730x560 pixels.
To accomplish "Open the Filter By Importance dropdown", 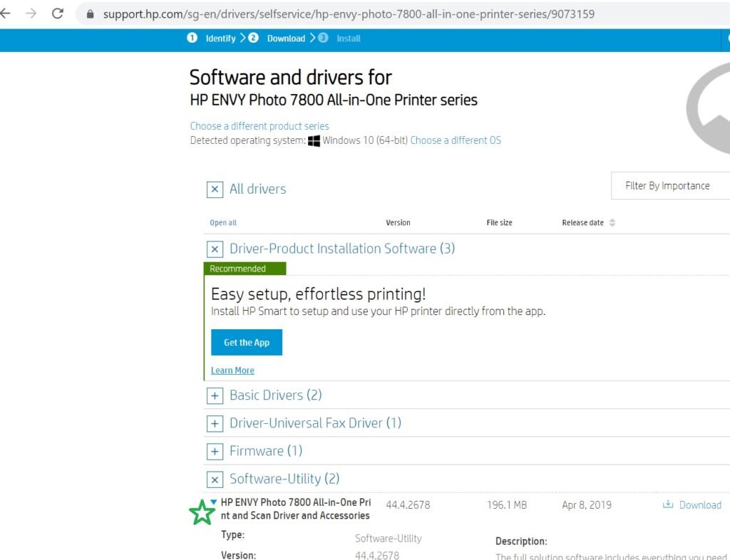I will click(670, 185).
